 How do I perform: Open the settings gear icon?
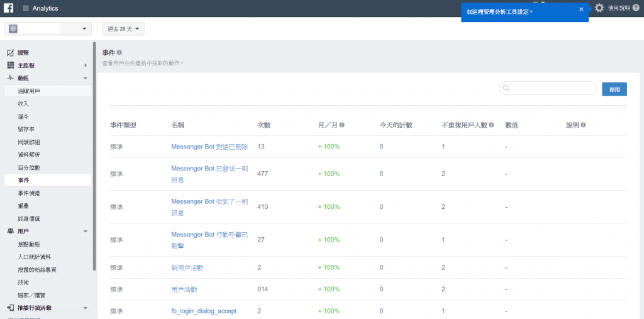599,8
